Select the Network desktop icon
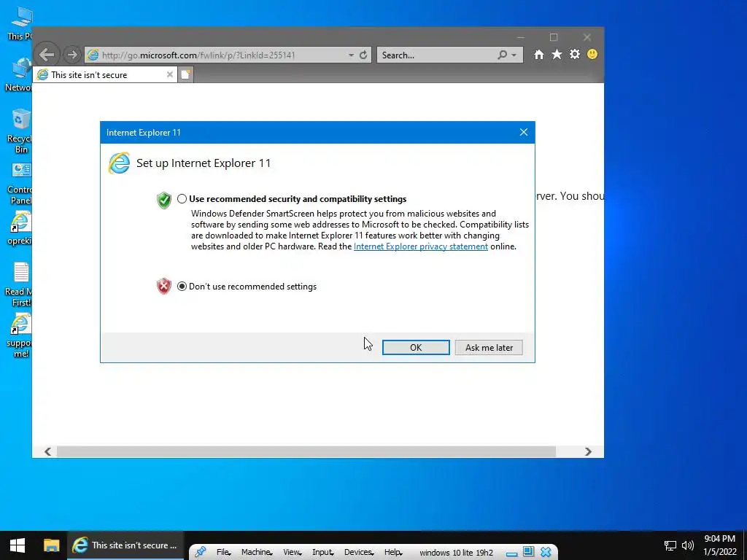 [x=20, y=75]
